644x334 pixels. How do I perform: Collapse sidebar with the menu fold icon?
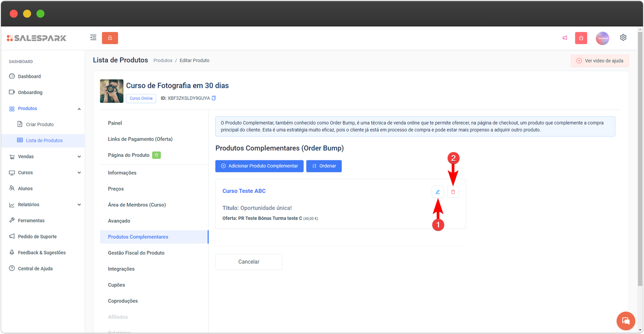point(93,38)
